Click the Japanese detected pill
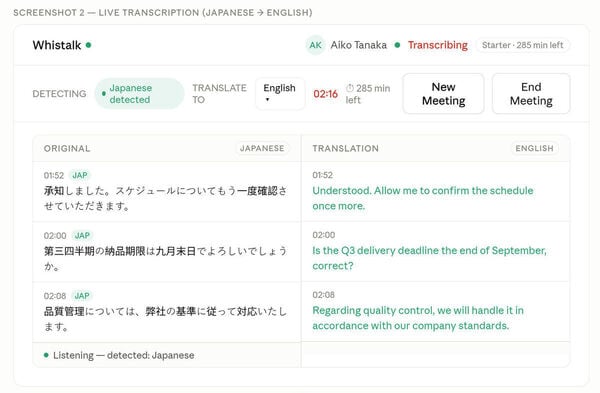The width and height of the screenshot is (600, 393). [139, 94]
